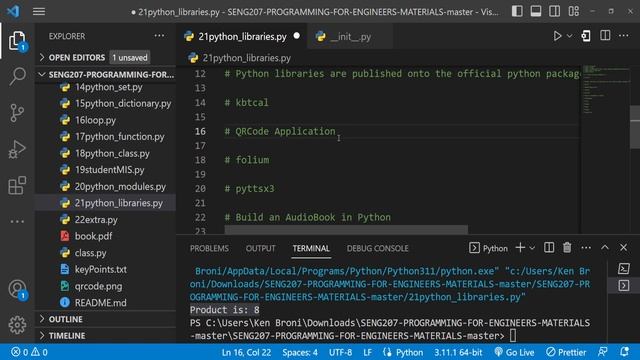Open the Explorer view in activity bar

[17, 41]
